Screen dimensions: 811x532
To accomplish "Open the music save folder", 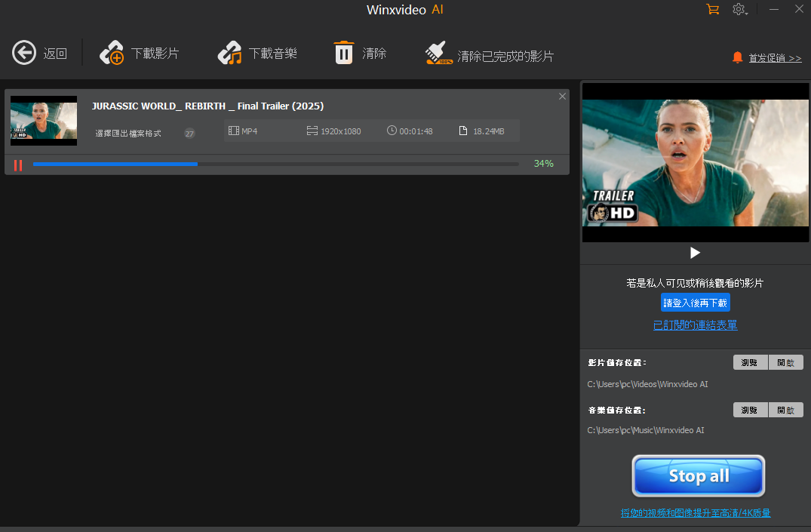I will tap(785, 410).
